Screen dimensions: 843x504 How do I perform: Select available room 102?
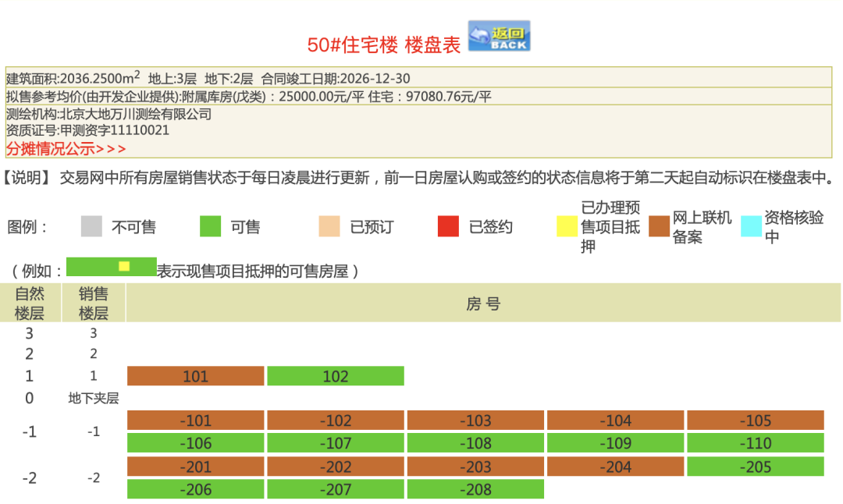(x=335, y=376)
